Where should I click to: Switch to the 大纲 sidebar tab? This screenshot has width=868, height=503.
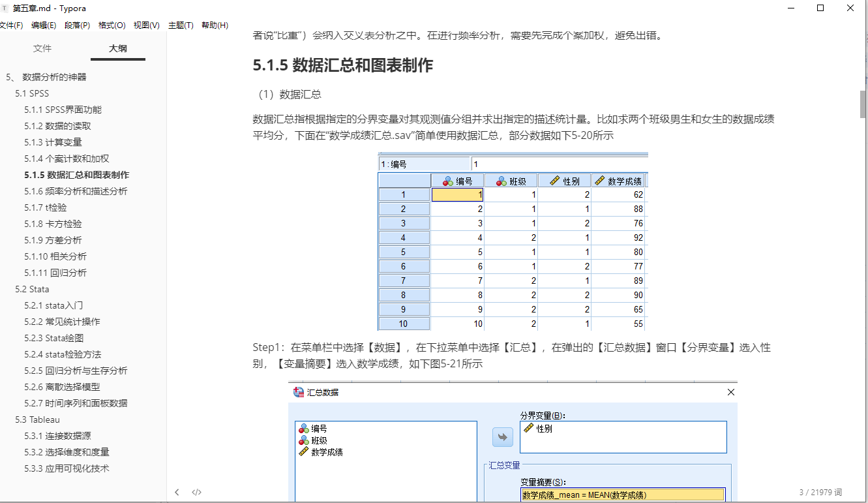[118, 48]
